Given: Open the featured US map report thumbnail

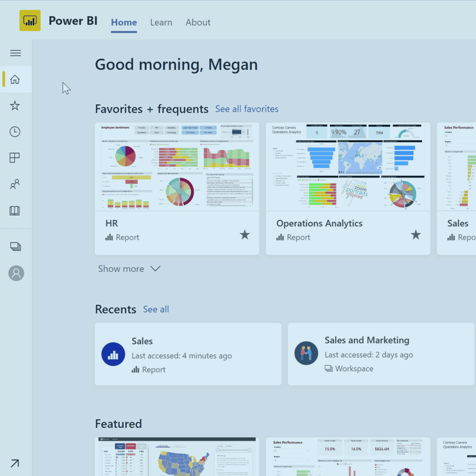Looking at the screenshot, I should [x=177, y=456].
